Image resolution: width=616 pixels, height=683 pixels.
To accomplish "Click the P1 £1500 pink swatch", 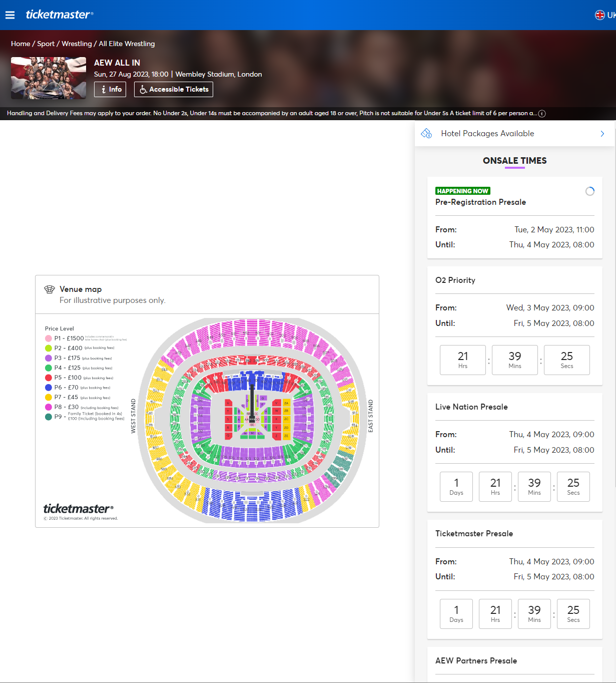I will click(49, 338).
